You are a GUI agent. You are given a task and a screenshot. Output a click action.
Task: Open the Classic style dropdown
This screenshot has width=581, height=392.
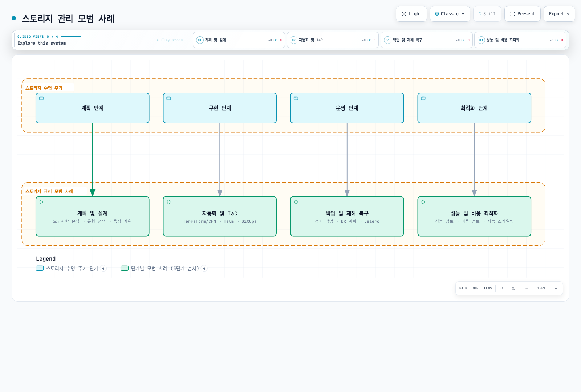(x=450, y=14)
